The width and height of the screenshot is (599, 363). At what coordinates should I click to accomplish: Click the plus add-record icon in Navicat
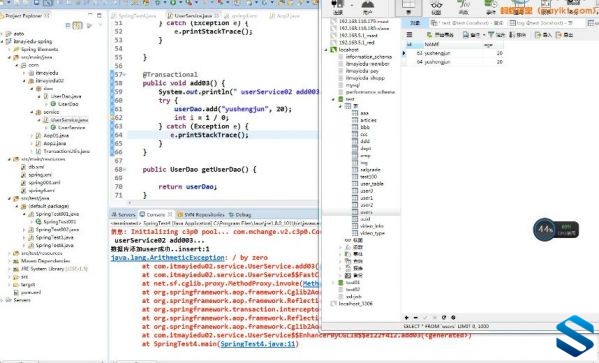pyautogui.click(x=406, y=318)
